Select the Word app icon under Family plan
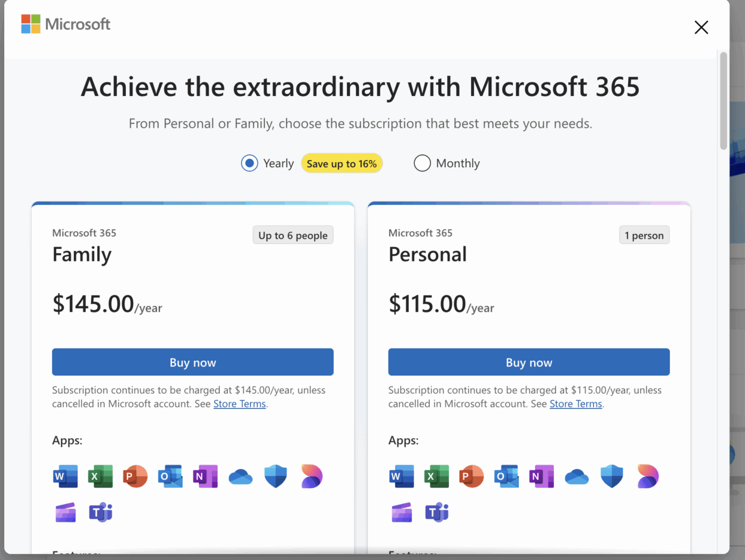This screenshot has height=560, width=745. 65,476
